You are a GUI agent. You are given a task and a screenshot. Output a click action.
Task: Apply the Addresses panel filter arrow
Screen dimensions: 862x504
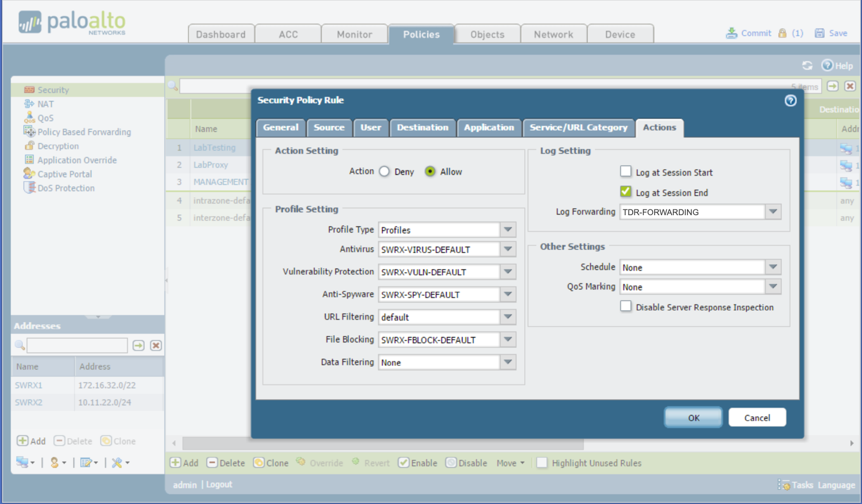[139, 345]
